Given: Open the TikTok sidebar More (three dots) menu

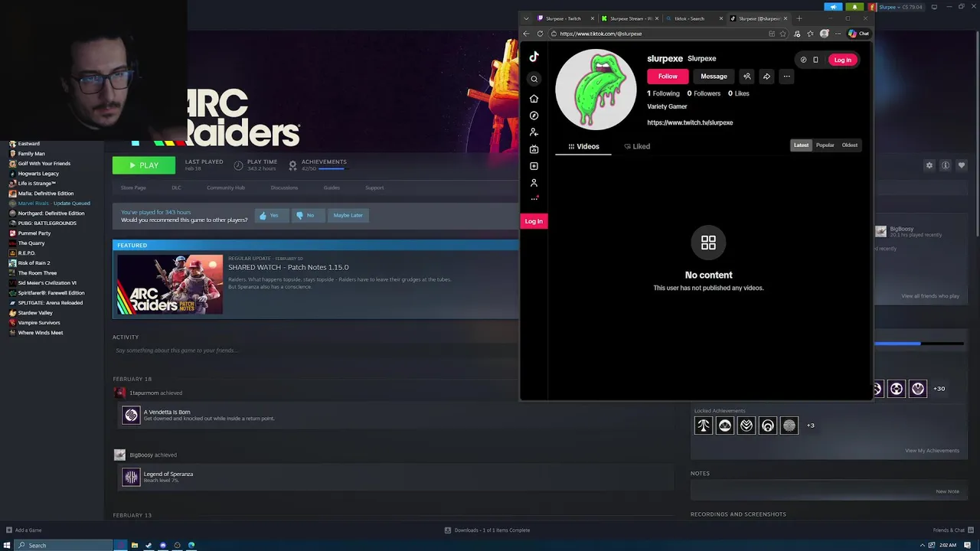Looking at the screenshot, I should pyautogui.click(x=534, y=199).
